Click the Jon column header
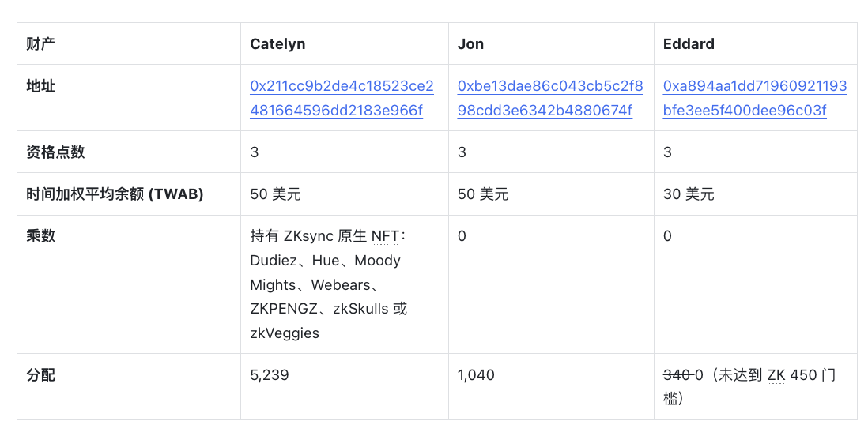868x436 pixels. 470,43
